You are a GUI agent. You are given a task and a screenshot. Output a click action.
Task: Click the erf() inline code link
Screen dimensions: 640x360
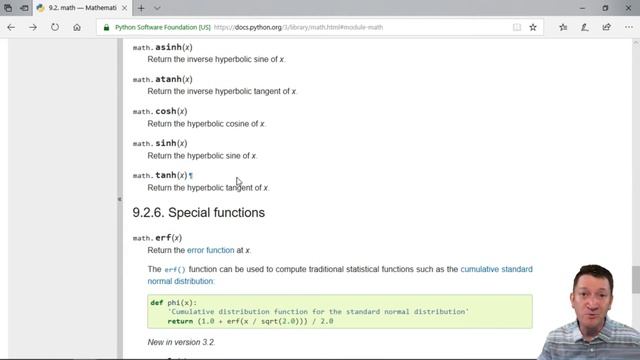[175, 269]
